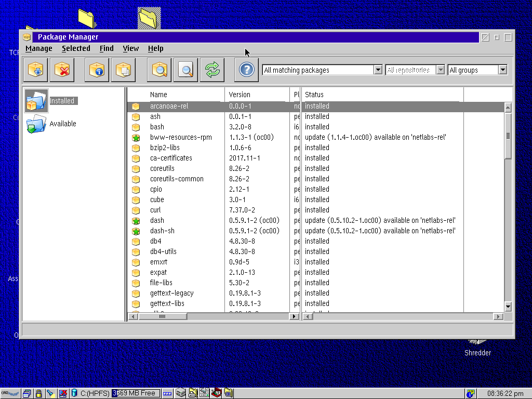Click the vertical scrollbar down arrow

tap(508, 307)
